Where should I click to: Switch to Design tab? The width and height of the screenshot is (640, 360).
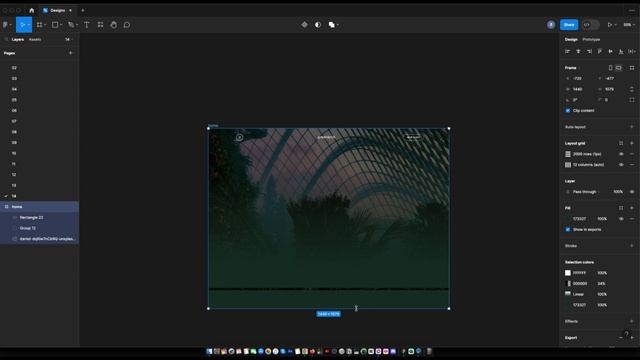pyautogui.click(x=571, y=40)
